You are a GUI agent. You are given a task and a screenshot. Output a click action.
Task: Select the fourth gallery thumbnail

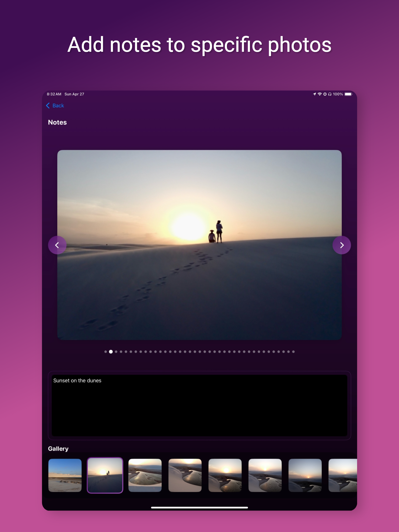(185, 475)
